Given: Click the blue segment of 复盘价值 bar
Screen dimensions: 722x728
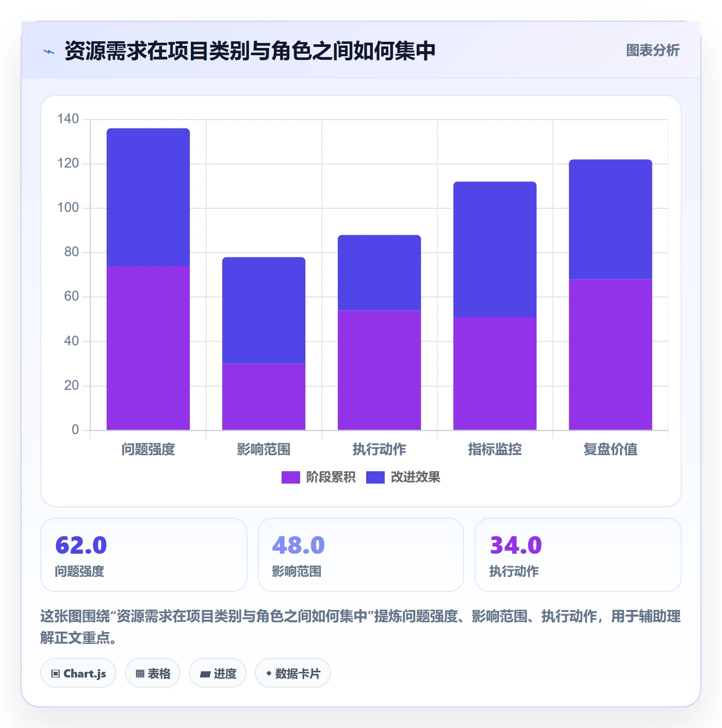Looking at the screenshot, I should click(610, 220).
